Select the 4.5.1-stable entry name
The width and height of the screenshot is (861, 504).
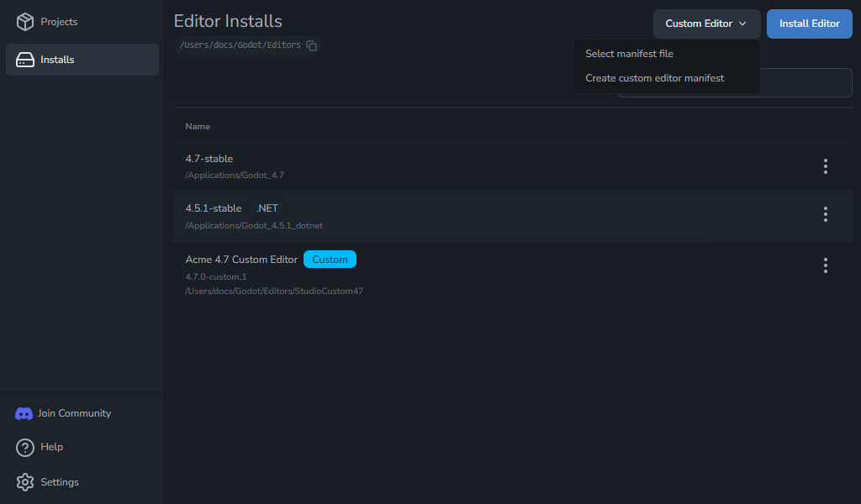(x=214, y=208)
